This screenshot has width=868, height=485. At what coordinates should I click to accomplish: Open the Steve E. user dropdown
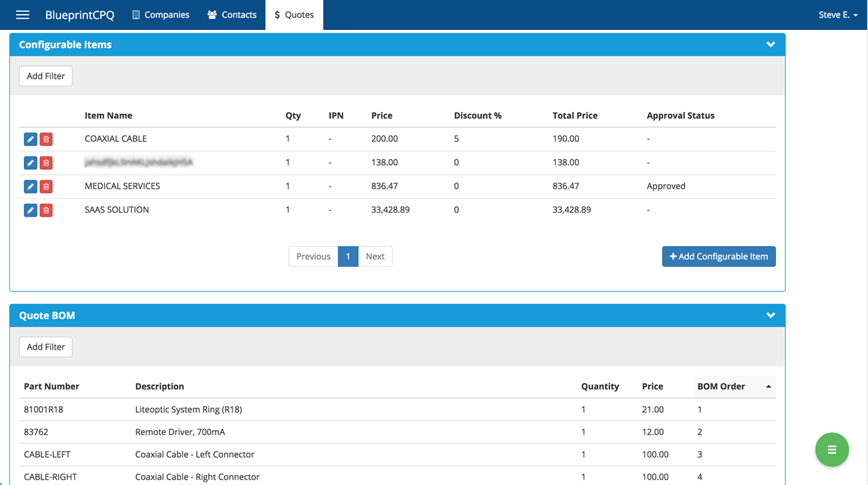[x=838, y=15]
